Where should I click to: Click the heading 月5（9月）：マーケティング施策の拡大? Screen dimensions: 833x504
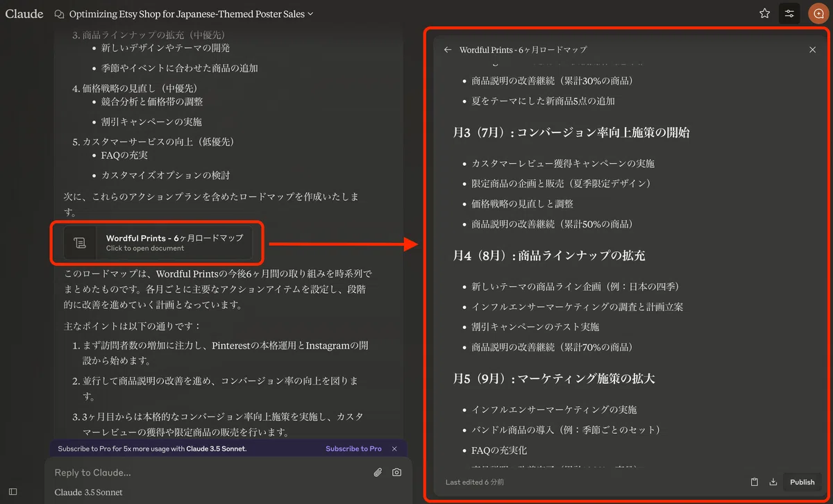click(554, 378)
